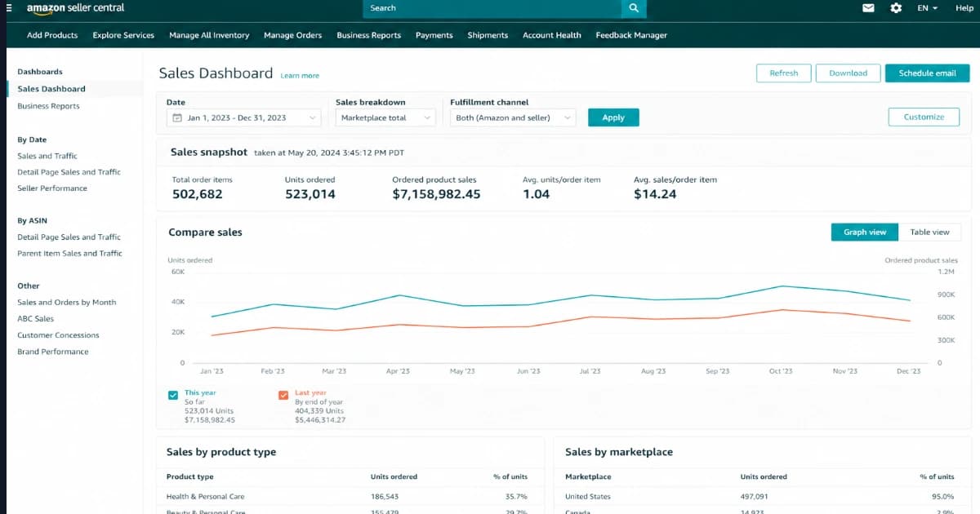Open the hamburger menu icon
Image resolution: width=980 pixels, height=514 pixels.
click(x=9, y=7)
